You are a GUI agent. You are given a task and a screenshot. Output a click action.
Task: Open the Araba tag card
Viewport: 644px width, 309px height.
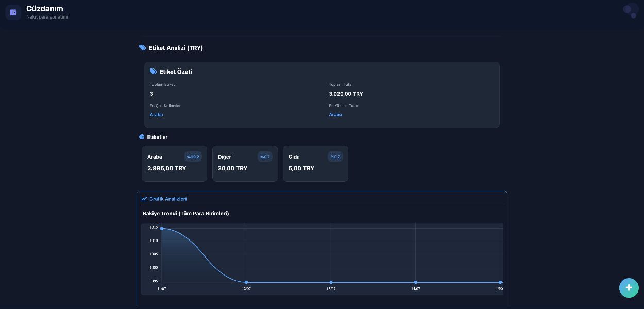175,164
